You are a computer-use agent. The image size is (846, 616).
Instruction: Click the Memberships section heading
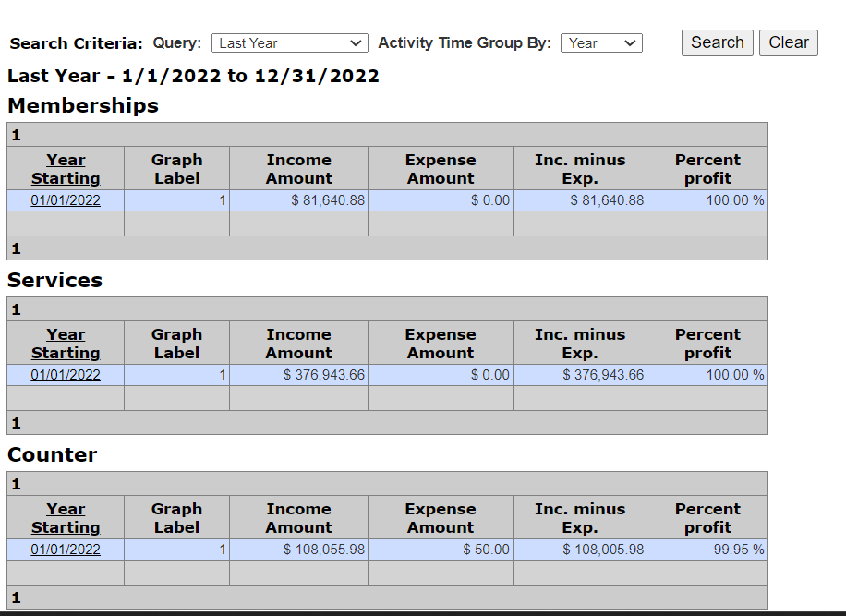[x=82, y=105]
